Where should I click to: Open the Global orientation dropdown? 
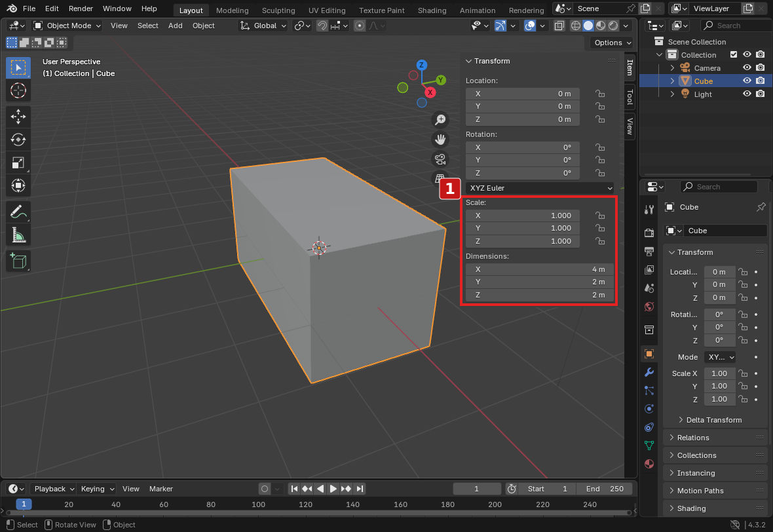(263, 26)
